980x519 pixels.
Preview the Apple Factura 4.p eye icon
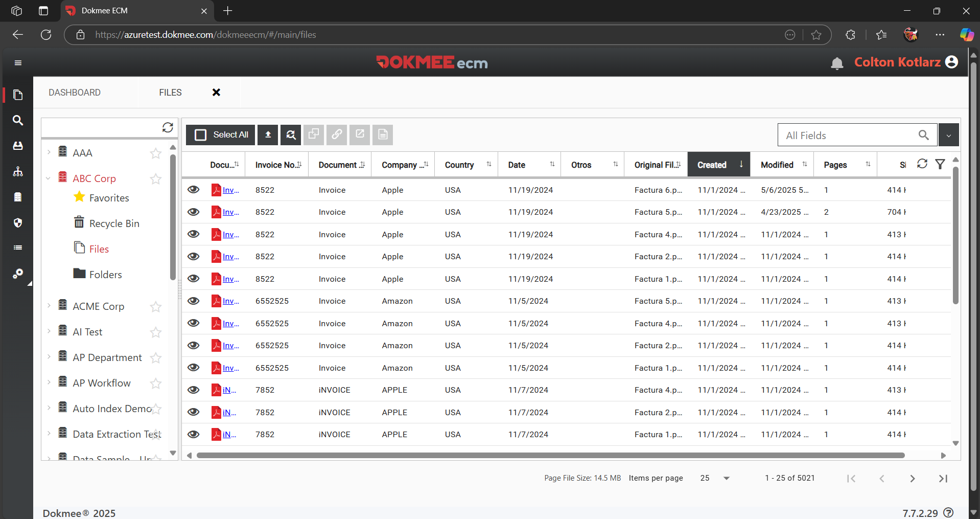193,234
